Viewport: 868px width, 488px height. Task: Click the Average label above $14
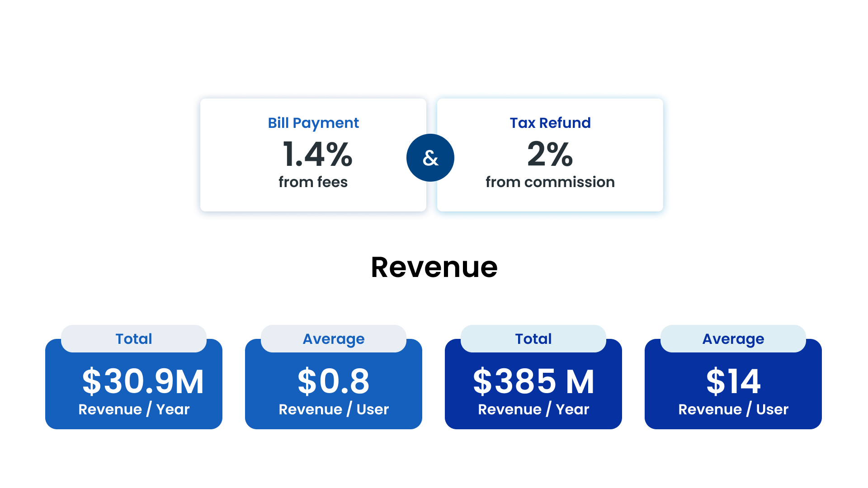tap(733, 339)
